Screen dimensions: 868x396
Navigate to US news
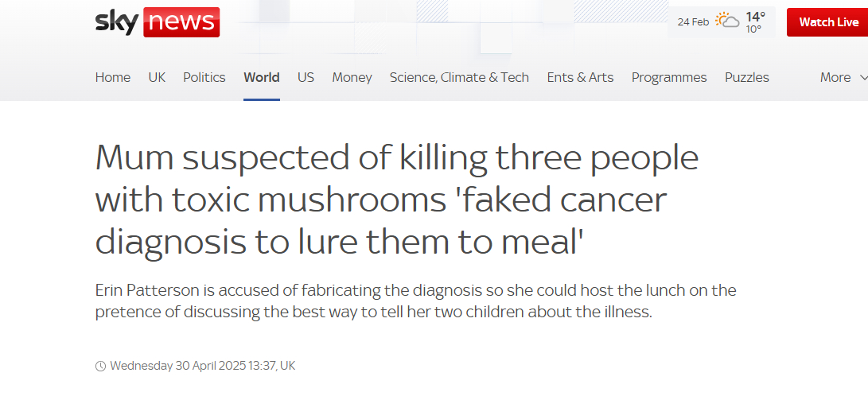point(306,77)
